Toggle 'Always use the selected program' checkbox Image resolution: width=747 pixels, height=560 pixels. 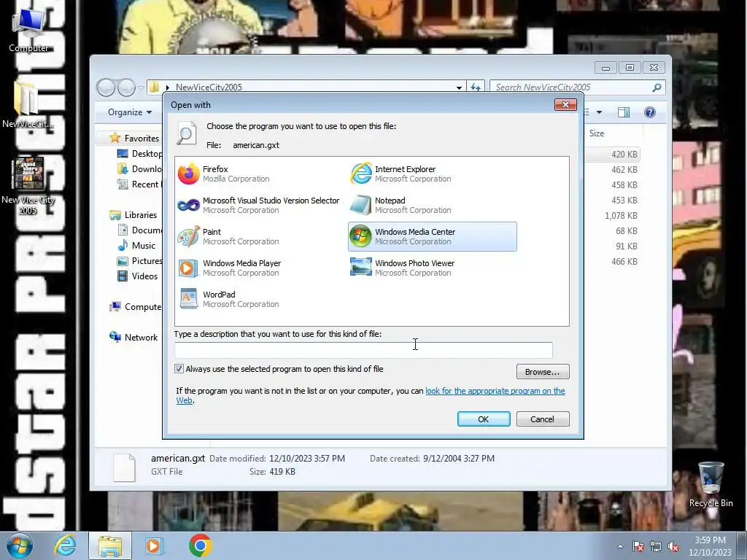coord(179,368)
